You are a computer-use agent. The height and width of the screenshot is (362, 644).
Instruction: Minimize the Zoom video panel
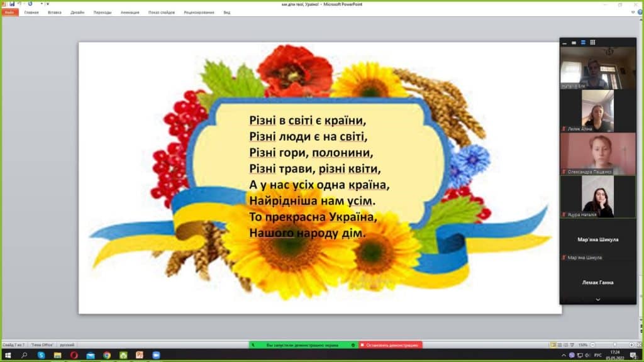click(564, 42)
